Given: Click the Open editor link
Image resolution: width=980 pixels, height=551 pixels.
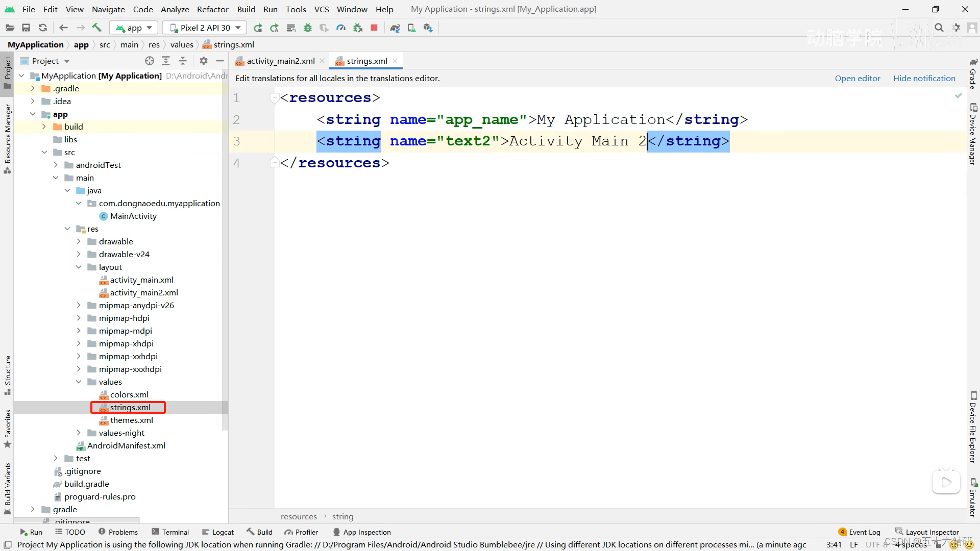Looking at the screenshot, I should tap(857, 78).
